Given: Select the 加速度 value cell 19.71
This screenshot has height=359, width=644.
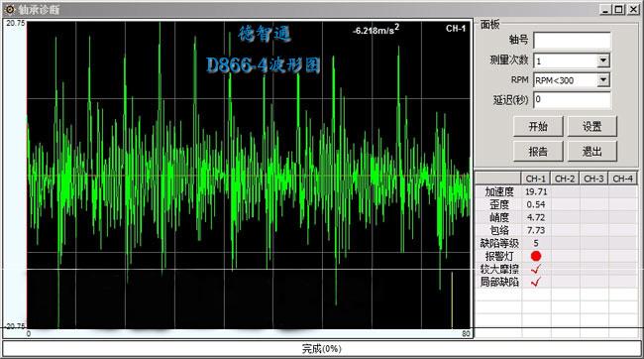Looking at the screenshot, I should point(536,191).
